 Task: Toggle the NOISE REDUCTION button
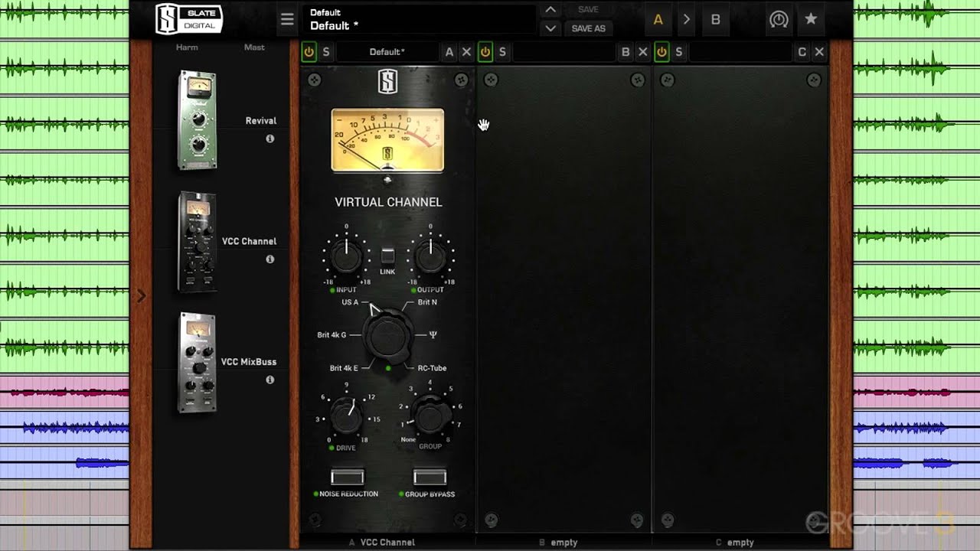(348, 478)
